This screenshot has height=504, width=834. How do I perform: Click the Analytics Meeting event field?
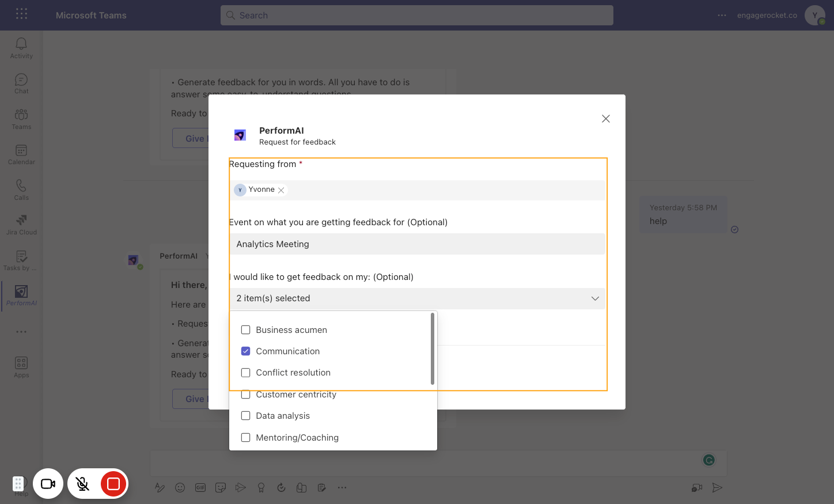click(417, 244)
